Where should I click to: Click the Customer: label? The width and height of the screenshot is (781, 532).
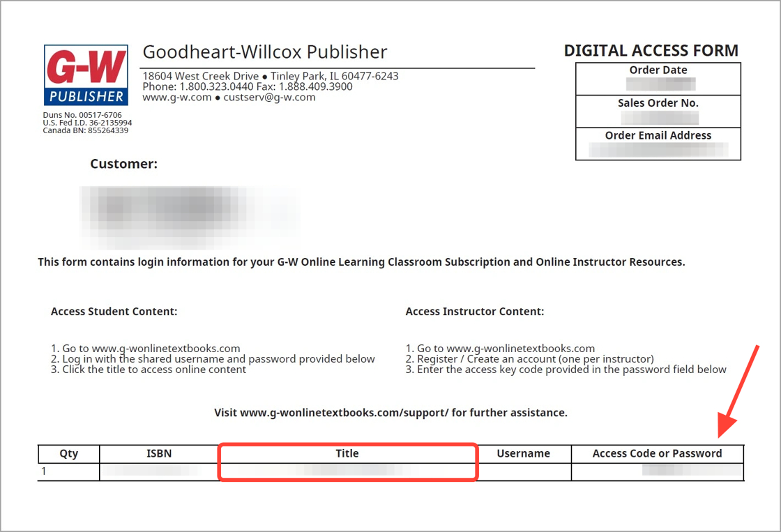tap(123, 164)
